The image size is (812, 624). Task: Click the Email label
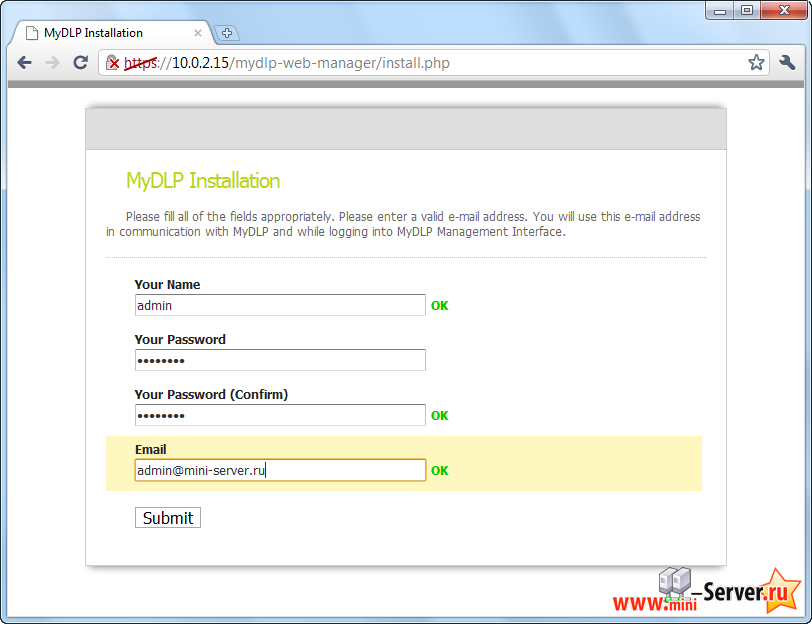(151, 449)
